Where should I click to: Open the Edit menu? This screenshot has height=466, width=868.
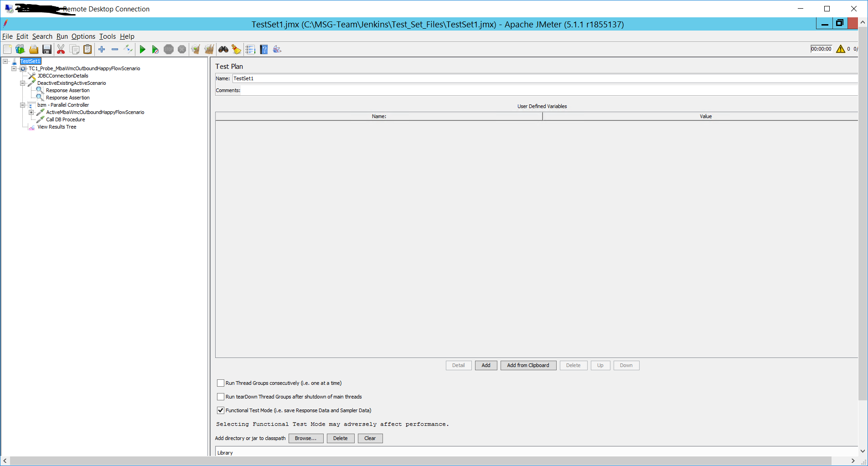(x=22, y=36)
